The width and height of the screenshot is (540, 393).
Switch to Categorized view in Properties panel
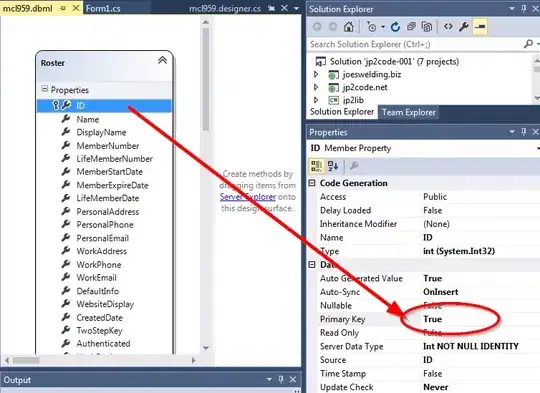point(316,166)
